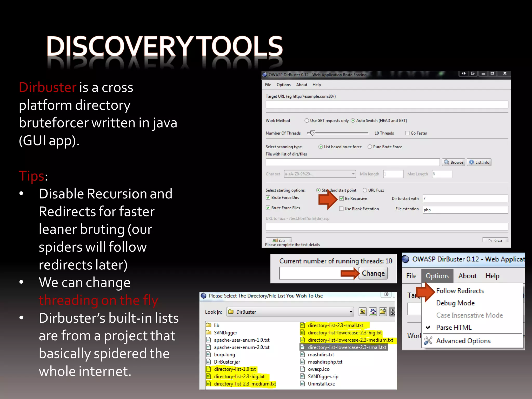Click the URL to fuzz input field
The width and height of the screenshot is (532, 399).
[387, 227]
